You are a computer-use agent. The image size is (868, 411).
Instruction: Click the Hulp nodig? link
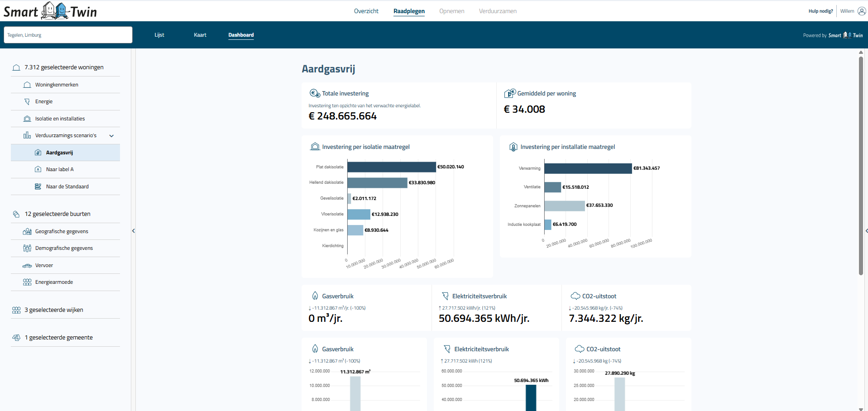coord(820,10)
